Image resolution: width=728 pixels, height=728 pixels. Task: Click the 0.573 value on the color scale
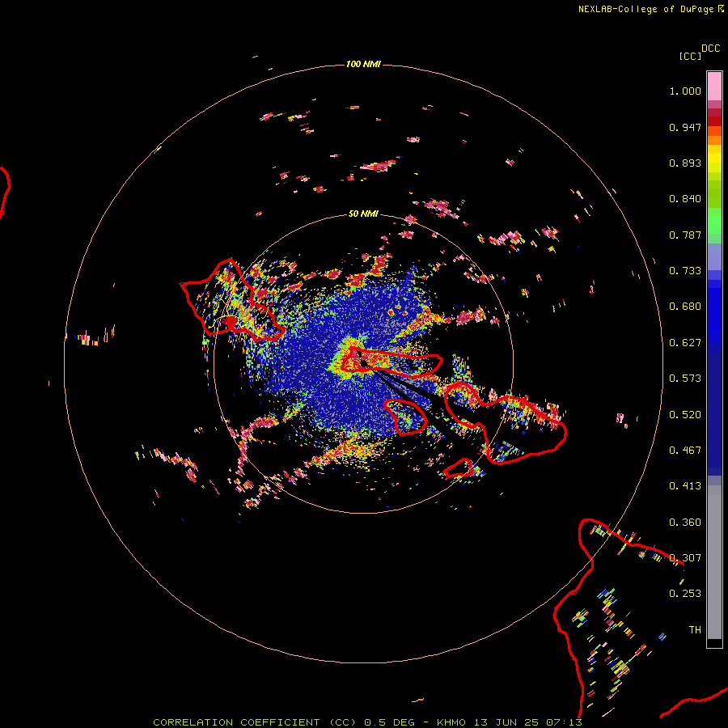point(685,379)
